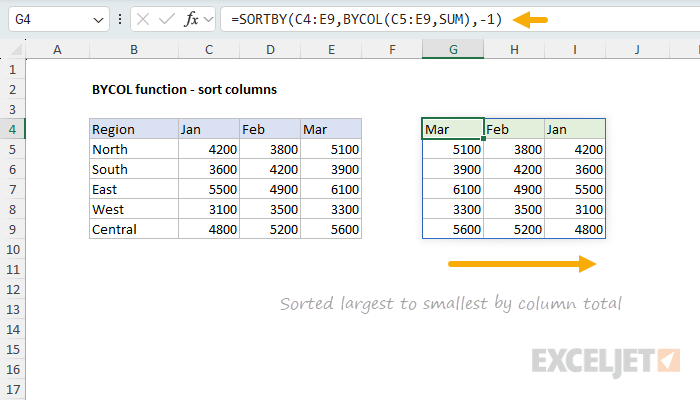Viewport: 700px width, 400px height.
Task: Select row 10 header
Action: (x=12, y=250)
